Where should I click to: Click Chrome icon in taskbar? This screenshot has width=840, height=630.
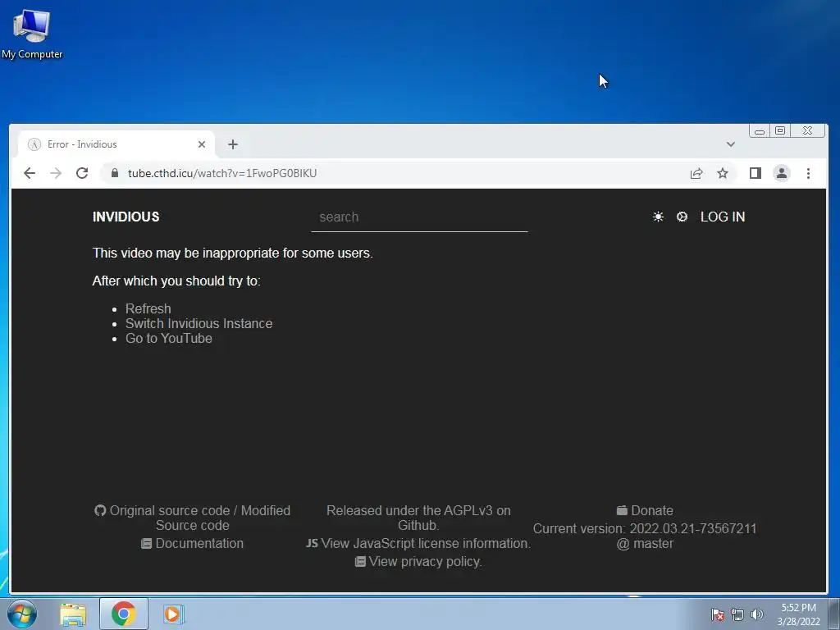[x=124, y=614]
